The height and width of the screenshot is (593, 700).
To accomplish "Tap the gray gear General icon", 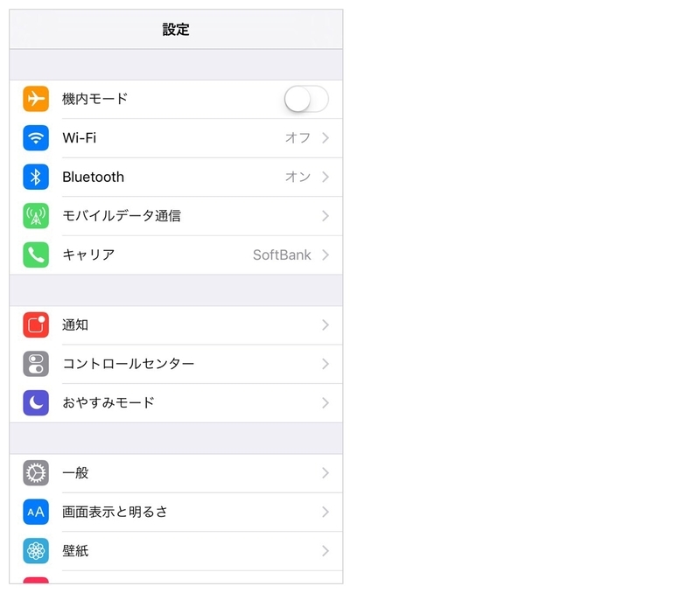I will click(36, 473).
